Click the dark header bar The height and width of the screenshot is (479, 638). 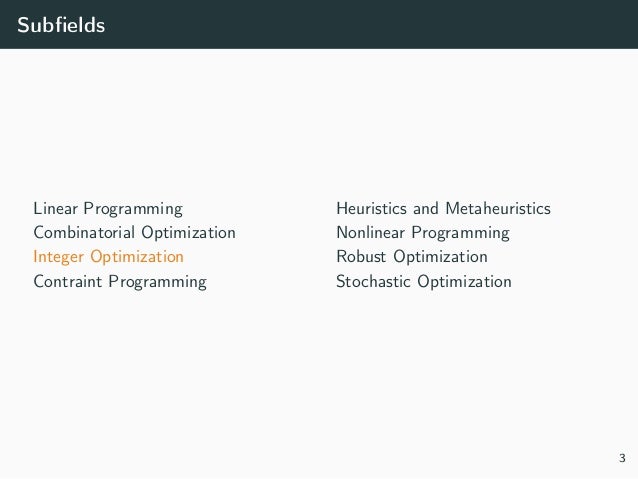point(319,24)
